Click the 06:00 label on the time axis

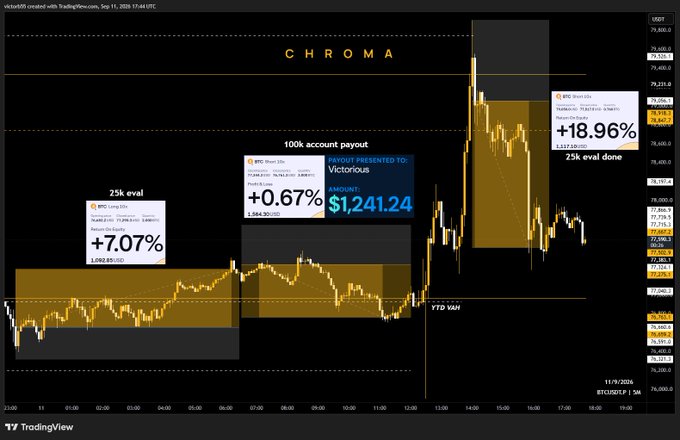(226, 408)
